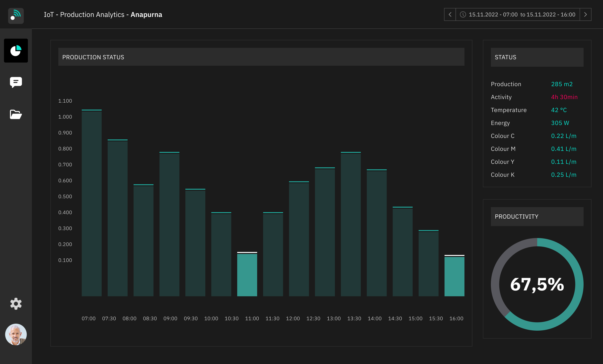
Task: Open settings via the gear icon
Action: pos(16,303)
